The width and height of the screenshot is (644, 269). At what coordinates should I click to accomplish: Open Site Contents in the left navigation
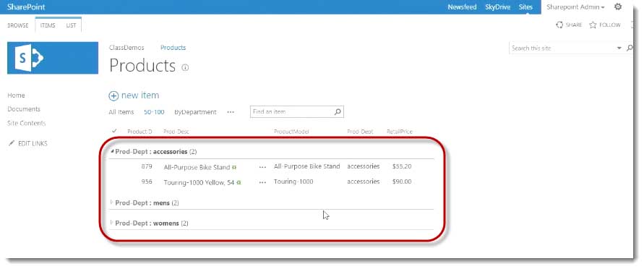[26, 123]
